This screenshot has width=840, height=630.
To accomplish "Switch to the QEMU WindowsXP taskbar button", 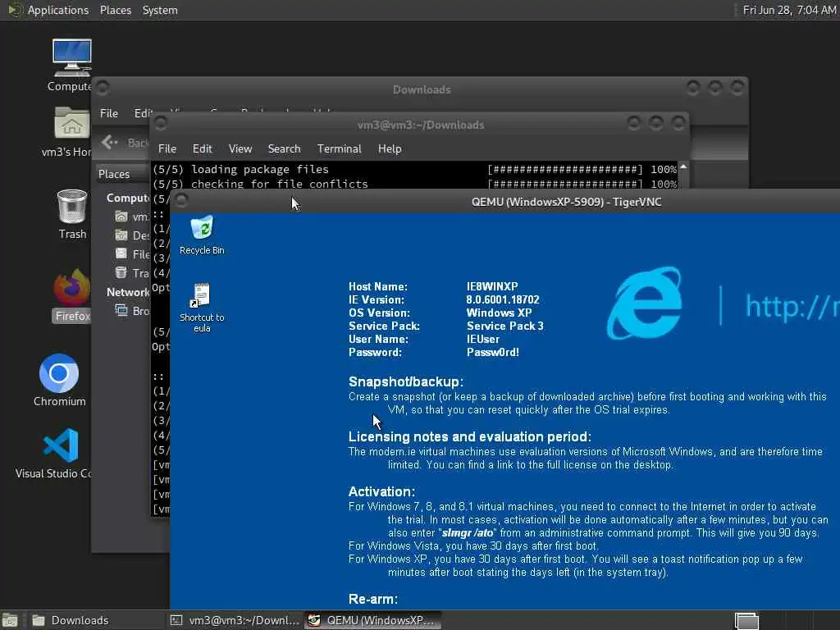I will (x=372, y=620).
